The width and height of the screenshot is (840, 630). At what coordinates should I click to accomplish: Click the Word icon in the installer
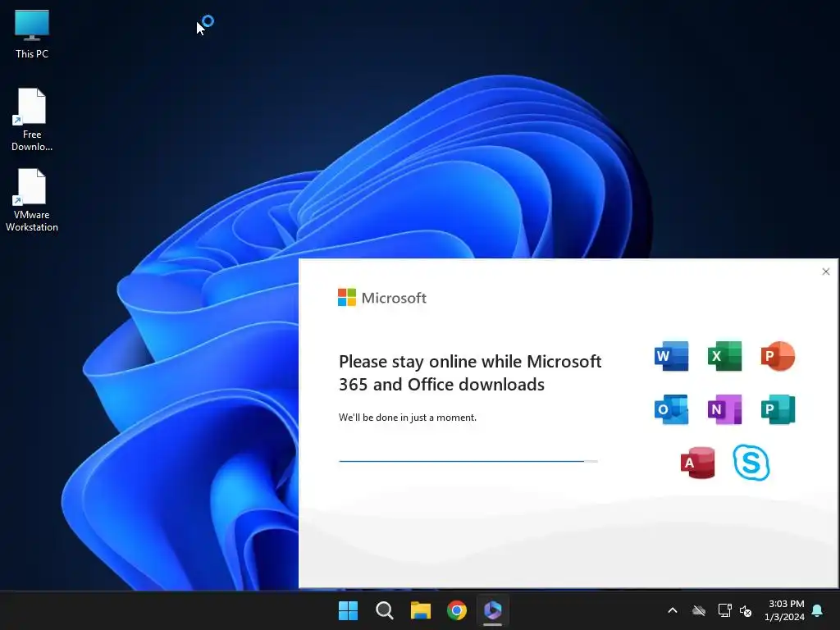point(671,356)
